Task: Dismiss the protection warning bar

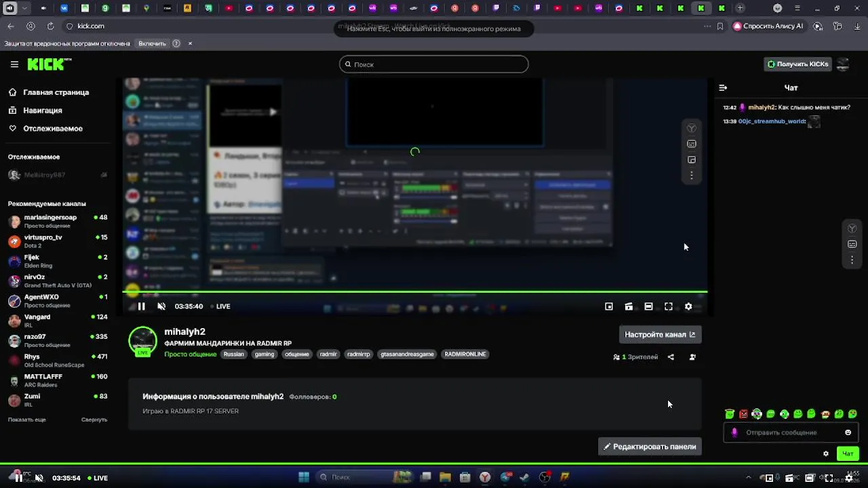Action: point(190,43)
